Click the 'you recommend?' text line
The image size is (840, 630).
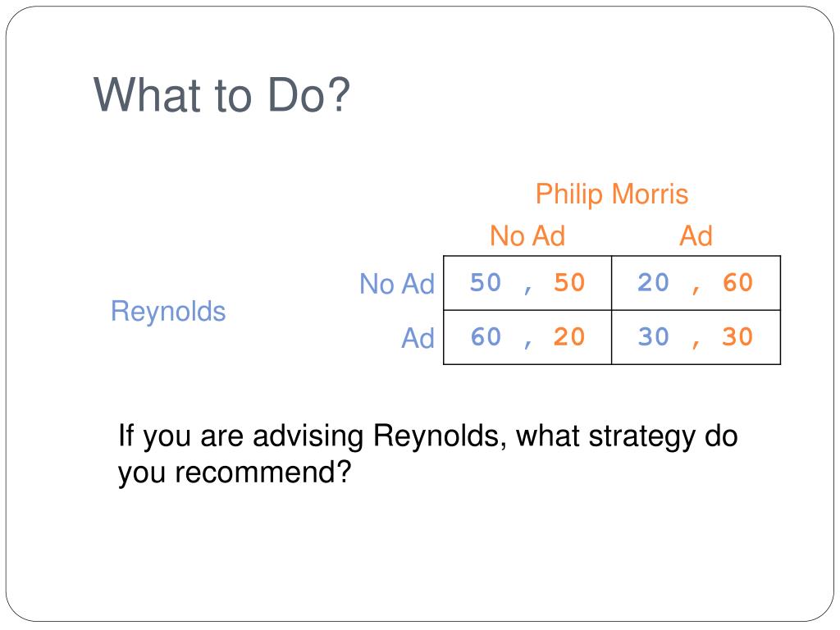[x=235, y=472]
